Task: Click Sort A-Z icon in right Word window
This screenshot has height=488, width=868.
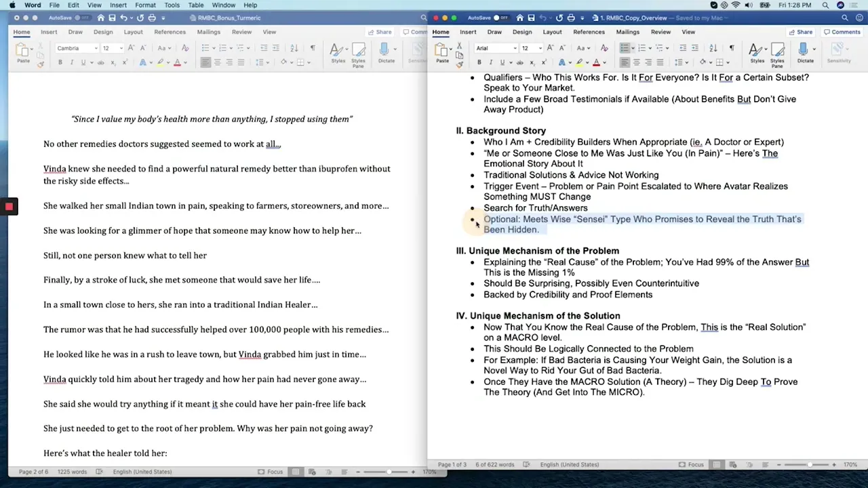Action: [713, 48]
